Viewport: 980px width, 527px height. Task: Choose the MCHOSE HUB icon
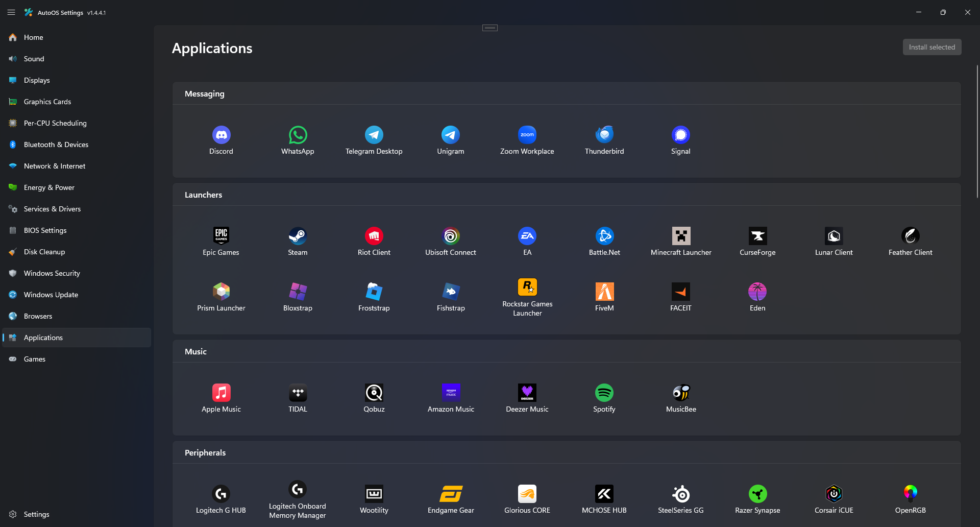604,494
